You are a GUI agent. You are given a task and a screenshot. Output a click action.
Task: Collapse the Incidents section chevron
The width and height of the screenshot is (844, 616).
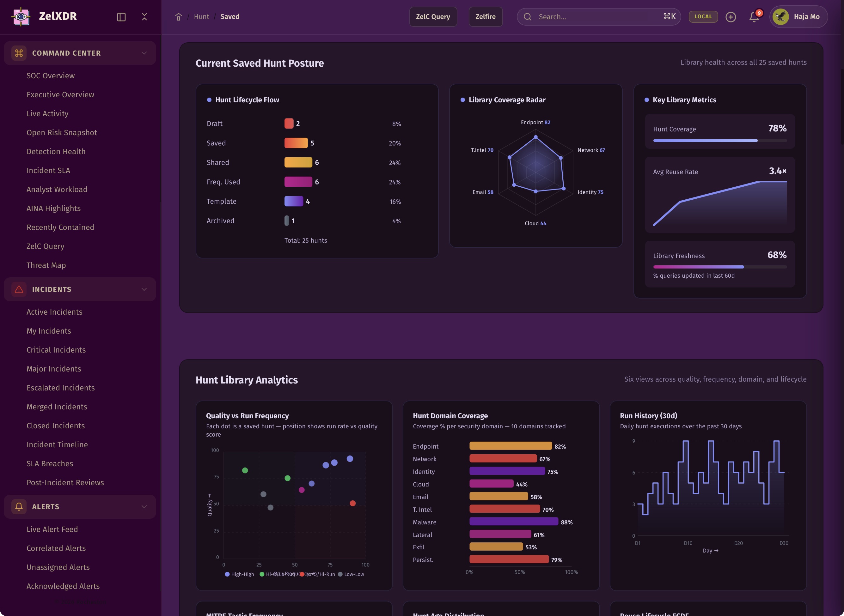[x=144, y=289]
